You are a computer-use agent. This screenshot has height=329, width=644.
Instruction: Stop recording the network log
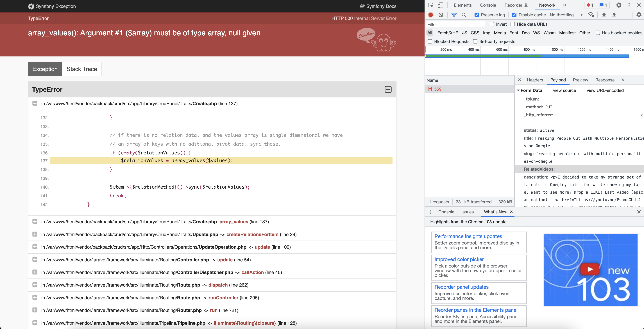click(x=430, y=15)
